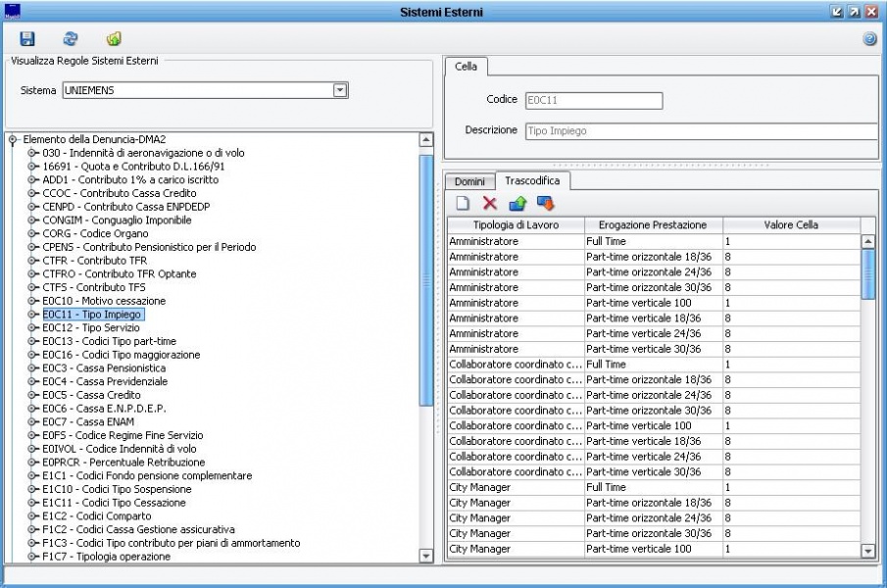The image size is (887, 588).
Task: Click the Valore Cella column header
Action: pos(791,225)
